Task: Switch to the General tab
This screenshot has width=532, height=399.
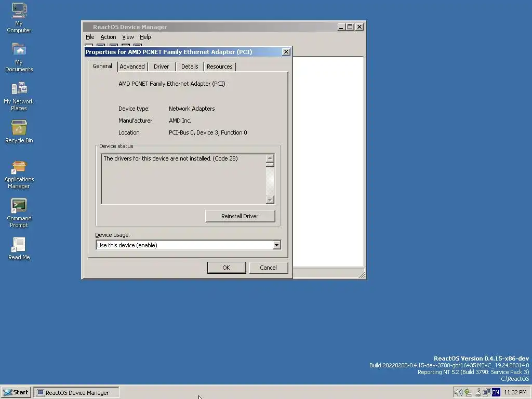Action: [x=102, y=66]
